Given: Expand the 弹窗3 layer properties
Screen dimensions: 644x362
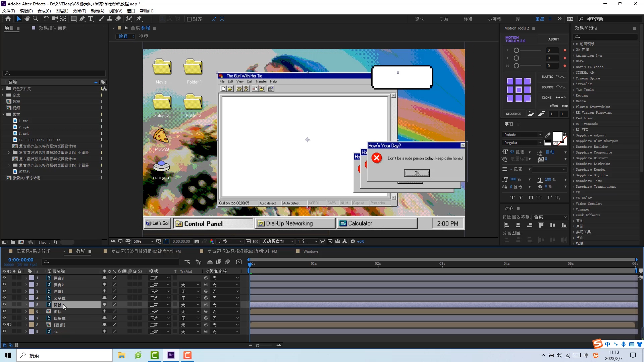Looking at the screenshot, I should pos(26,278).
